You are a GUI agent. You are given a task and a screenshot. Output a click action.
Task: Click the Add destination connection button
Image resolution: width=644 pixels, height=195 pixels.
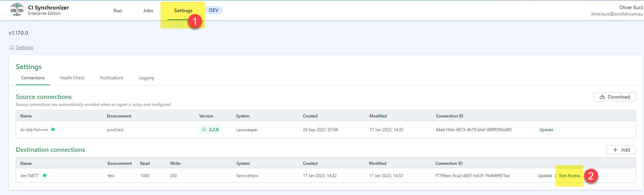621,150
